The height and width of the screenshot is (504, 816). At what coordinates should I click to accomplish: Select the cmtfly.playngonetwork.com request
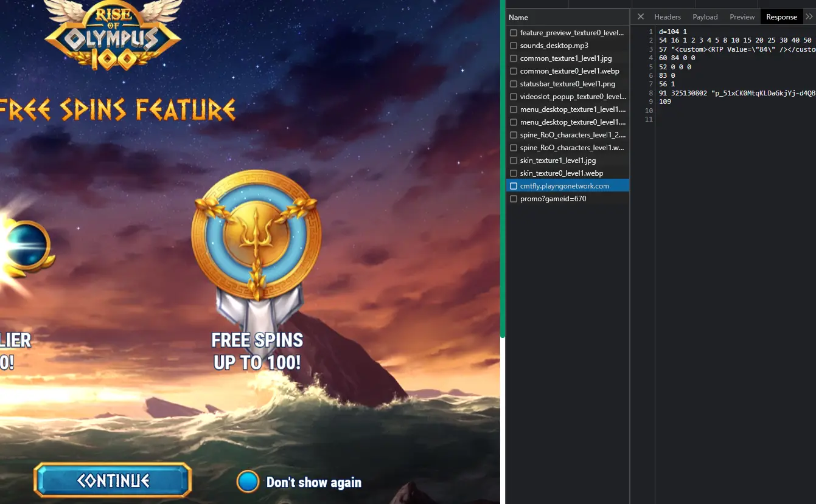tap(567, 186)
